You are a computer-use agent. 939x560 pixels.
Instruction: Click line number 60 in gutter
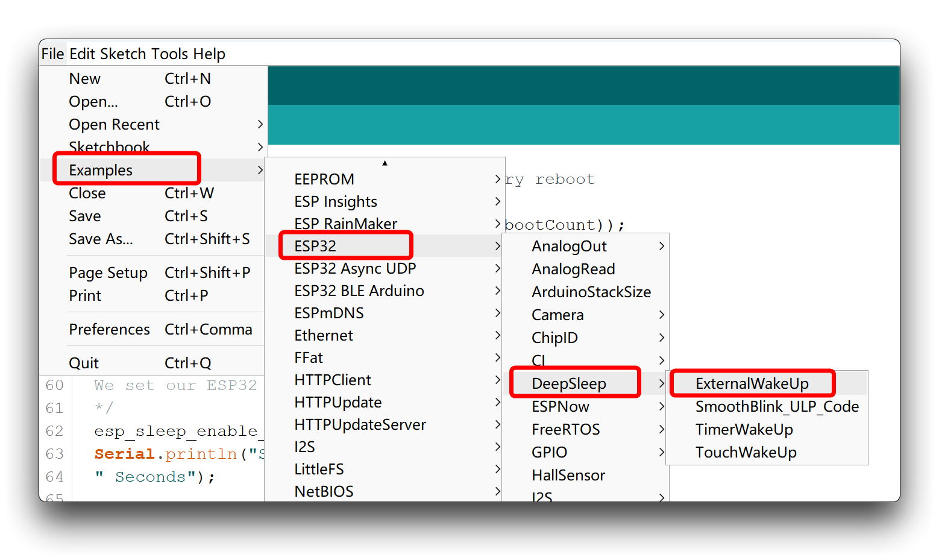tap(54, 385)
